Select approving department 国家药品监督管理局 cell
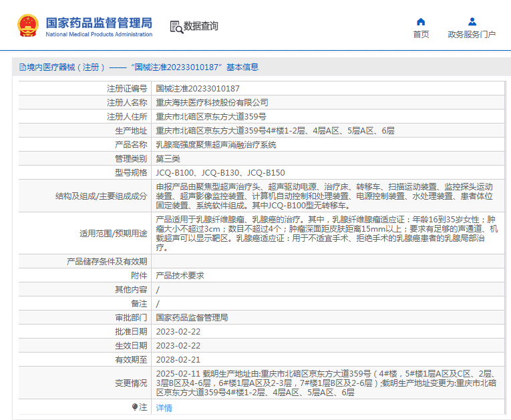511x420 pixels. 192,318
